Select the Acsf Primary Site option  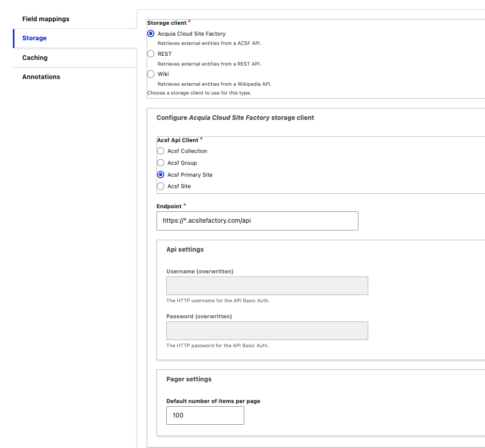pyautogui.click(x=161, y=175)
